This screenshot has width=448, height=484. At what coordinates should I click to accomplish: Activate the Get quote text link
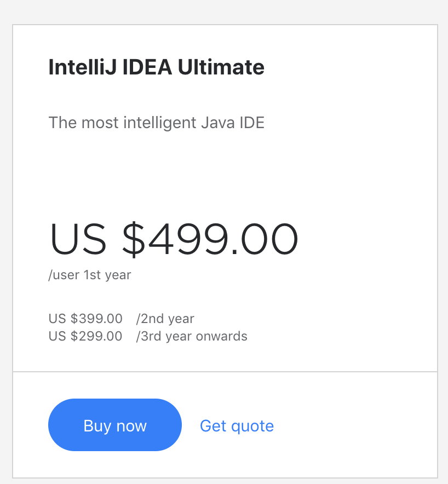coord(237,426)
